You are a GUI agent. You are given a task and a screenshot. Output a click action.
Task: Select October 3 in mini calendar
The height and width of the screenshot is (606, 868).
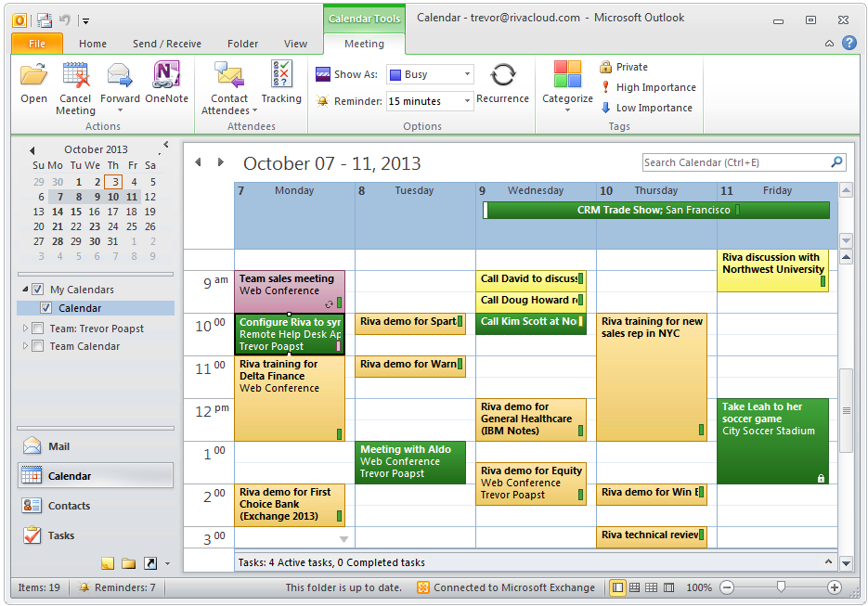point(113,182)
